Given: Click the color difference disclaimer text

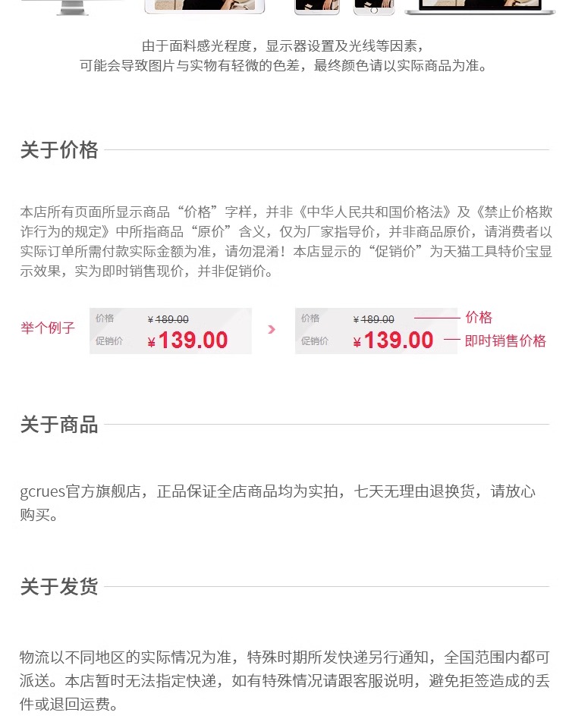Looking at the screenshot, I should tap(283, 55).
